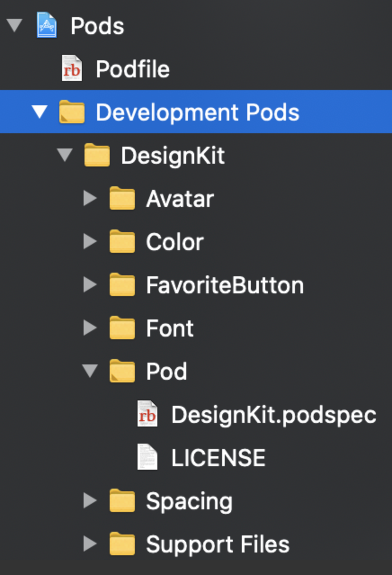Click the Podfile Ruby file icon
The width and height of the screenshot is (392, 575).
(x=71, y=69)
